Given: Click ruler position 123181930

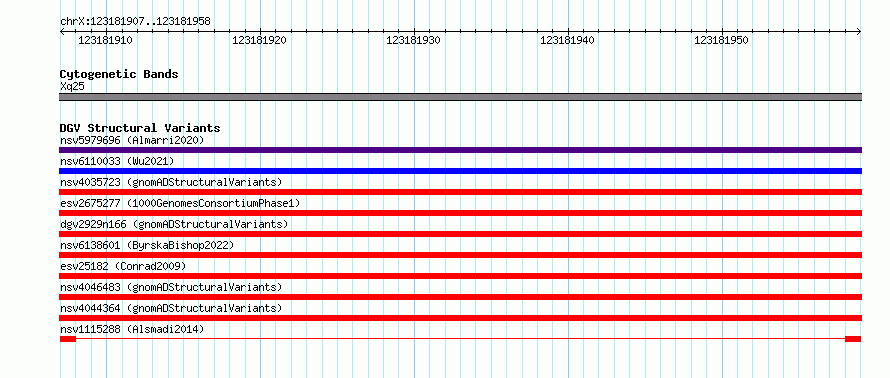Looking at the screenshot, I should click(x=413, y=40).
